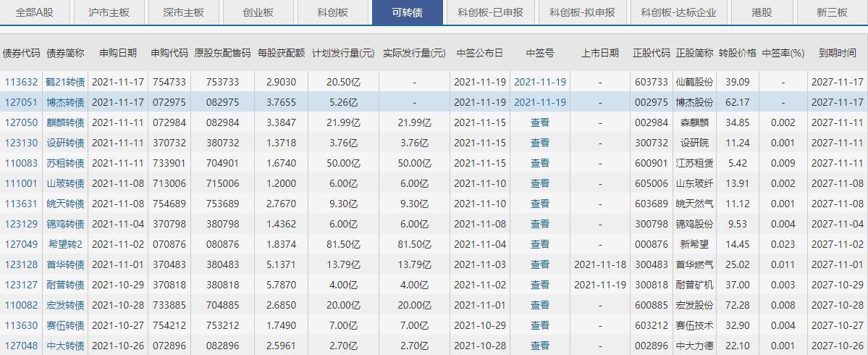Click 中签率 0.023 cell
This screenshot has width=868, height=355.
[783, 244]
